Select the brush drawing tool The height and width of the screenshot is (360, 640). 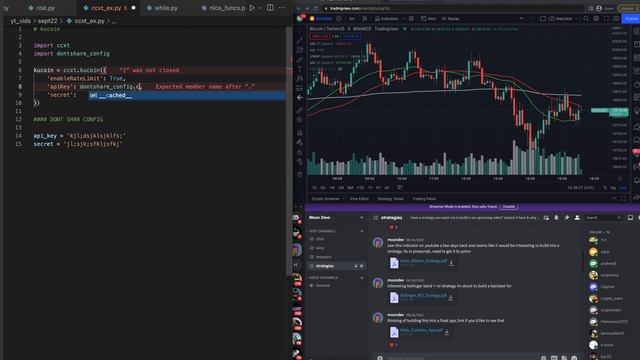(300, 60)
